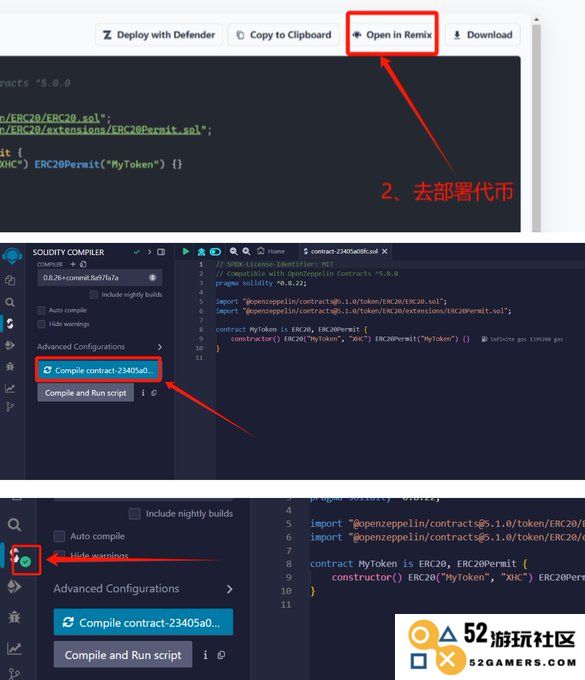585x680 pixels.
Task: Click the small Compile contract-23405a0 button
Action: point(99,370)
